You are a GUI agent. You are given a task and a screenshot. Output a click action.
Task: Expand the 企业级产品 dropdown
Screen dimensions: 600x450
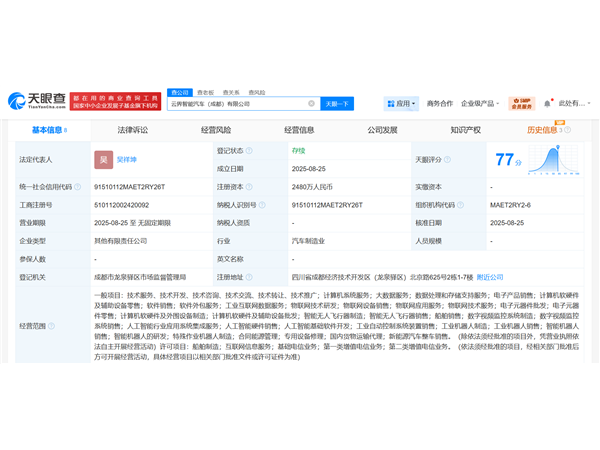tap(480, 103)
